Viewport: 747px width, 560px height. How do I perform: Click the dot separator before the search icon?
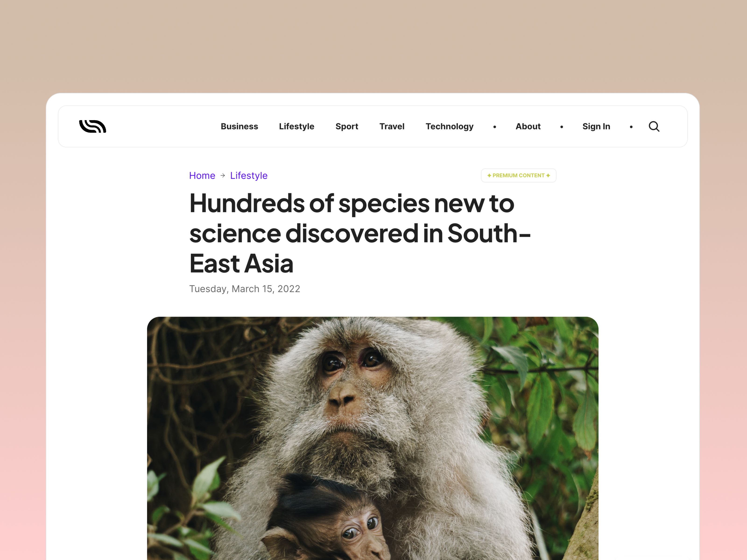point(631,127)
